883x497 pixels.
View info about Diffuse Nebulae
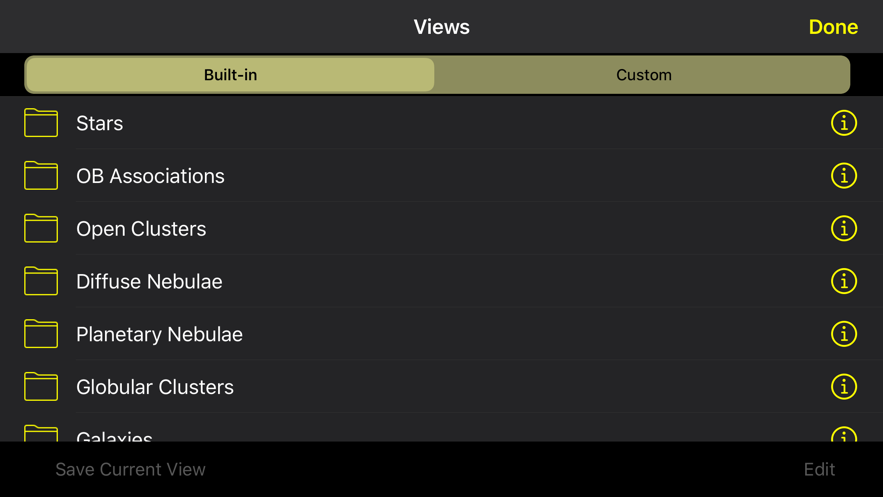click(844, 281)
